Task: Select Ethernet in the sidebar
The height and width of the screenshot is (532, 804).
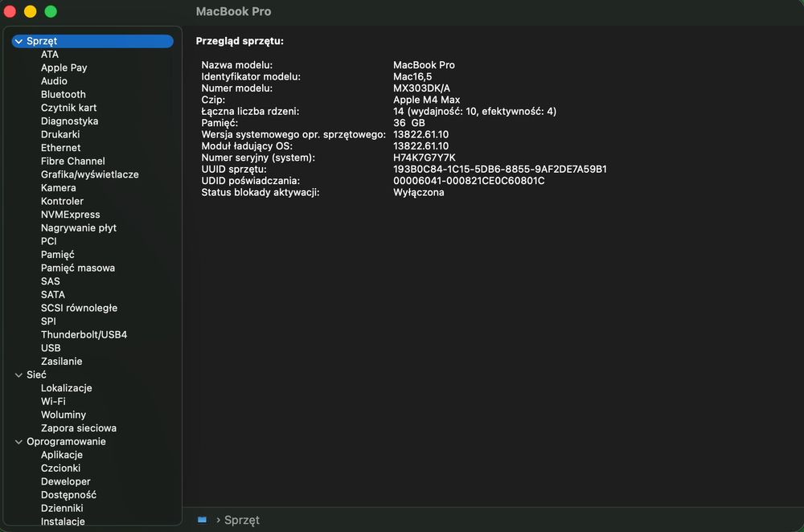Action: (60, 148)
